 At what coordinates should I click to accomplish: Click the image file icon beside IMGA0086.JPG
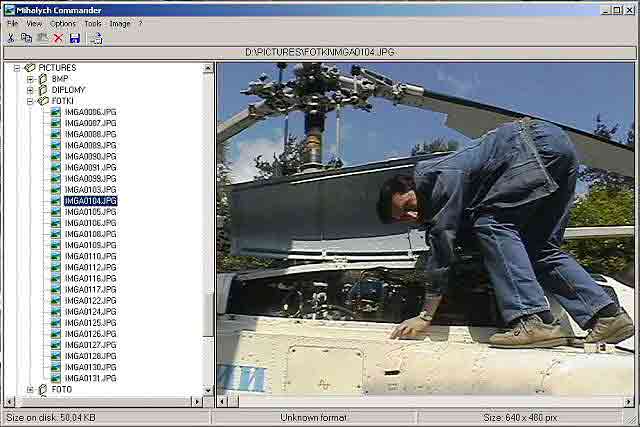(x=56, y=112)
